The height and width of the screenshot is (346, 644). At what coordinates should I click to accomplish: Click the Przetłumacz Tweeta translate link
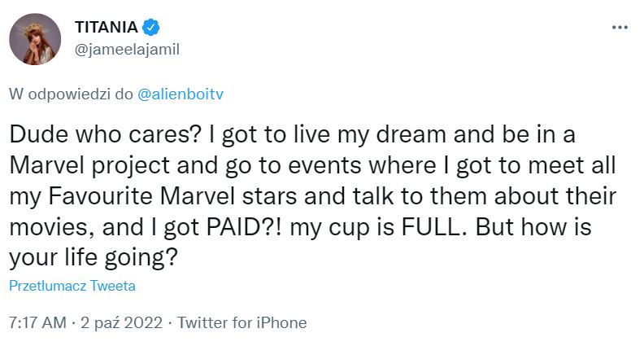click(x=72, y=286)
